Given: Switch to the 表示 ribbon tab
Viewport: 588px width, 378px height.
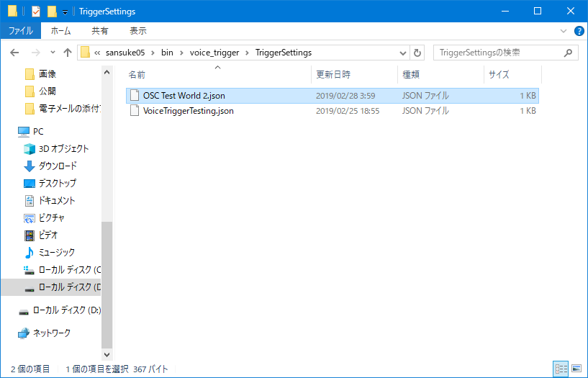Looking at the screenshot, I should (138, 31).
